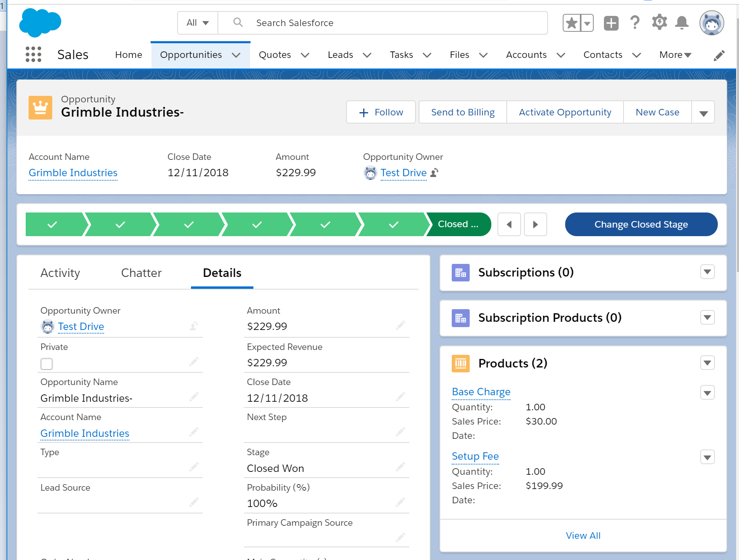Open the user profile avatar
The image size is (739, 560).
tap(711, 23)
